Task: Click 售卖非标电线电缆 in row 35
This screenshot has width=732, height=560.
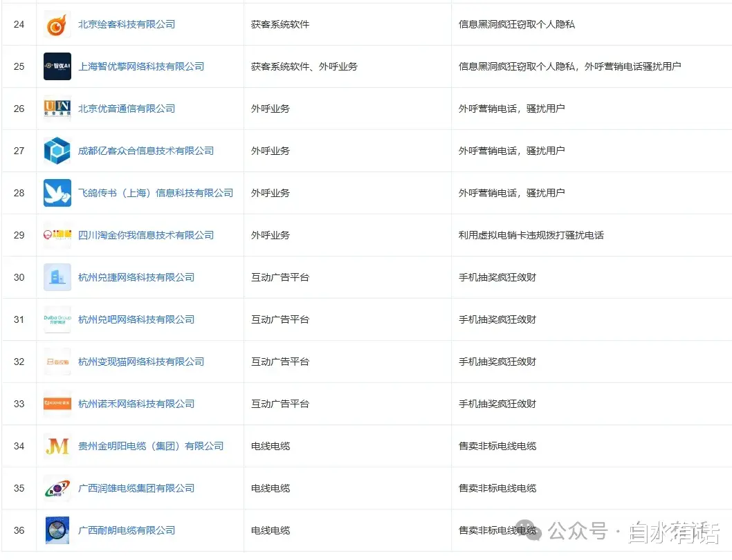Action: (x=497, y=488)
